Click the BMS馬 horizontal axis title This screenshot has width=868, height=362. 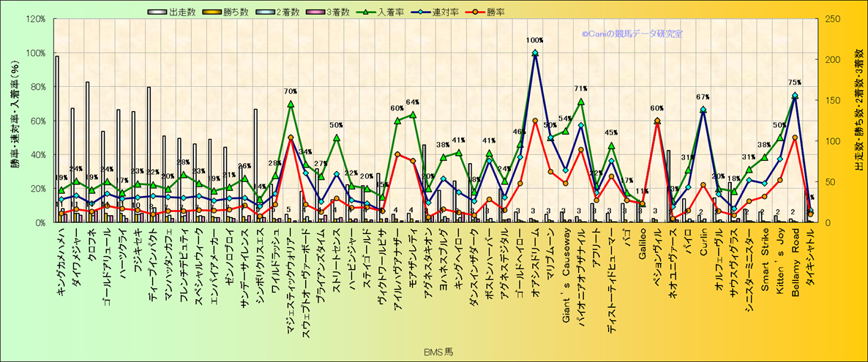click(x=438, y=352)
